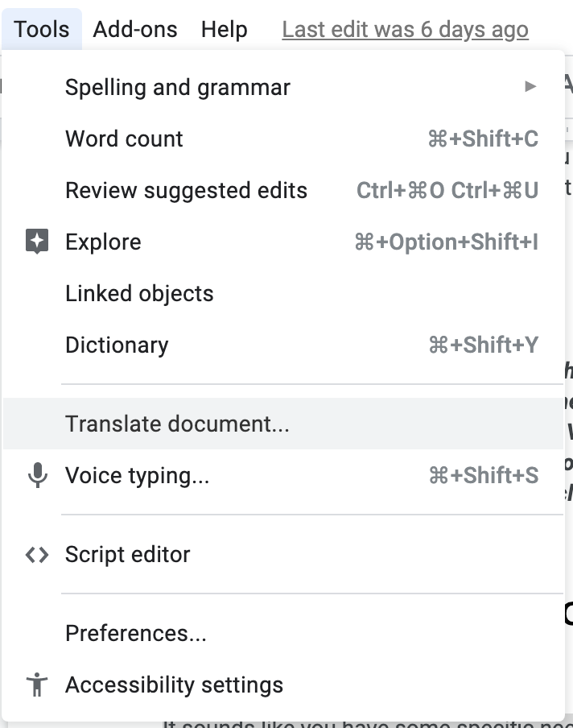Start Voice typing
Viewport: 573px width, 728px height.
(x=137, y=475)
